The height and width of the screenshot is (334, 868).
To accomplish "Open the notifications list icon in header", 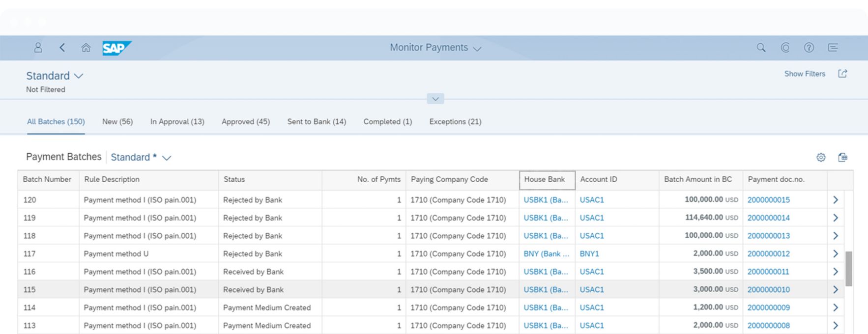I will tap(833, 48).
